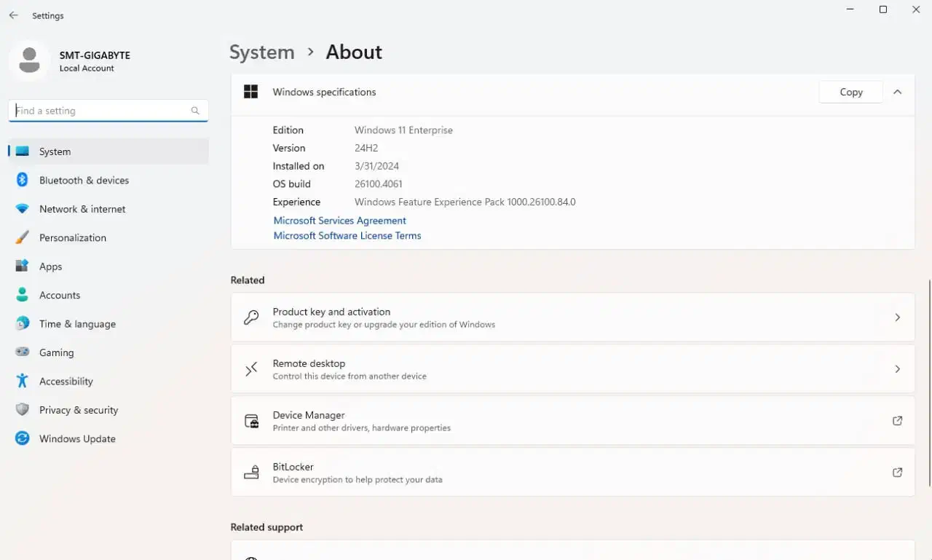The height and width of the screenshot is (560, 932).
Task: Open the Apps settings category
Action: (50, 267)
